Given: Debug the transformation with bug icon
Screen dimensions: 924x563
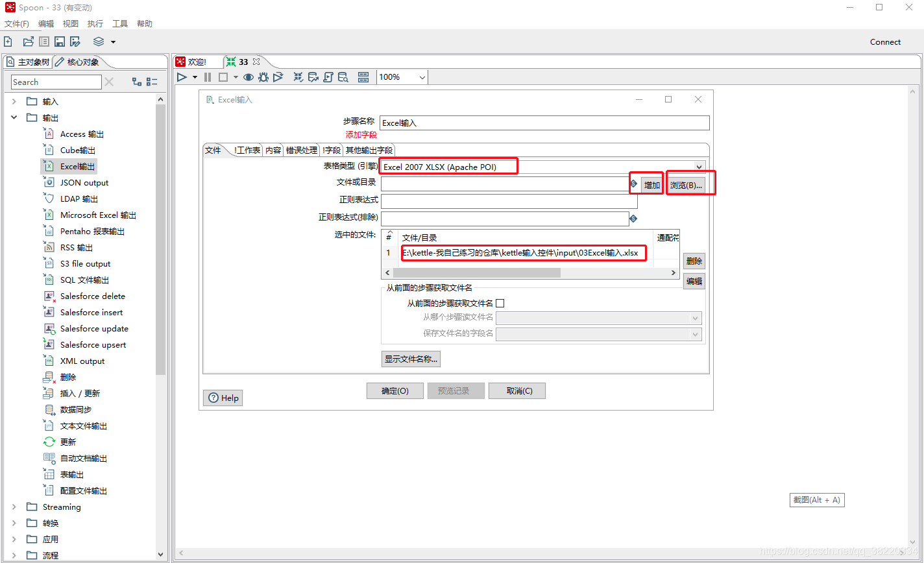Looking at the screenshot, I should pyautogui.click(x=263, y=77).
